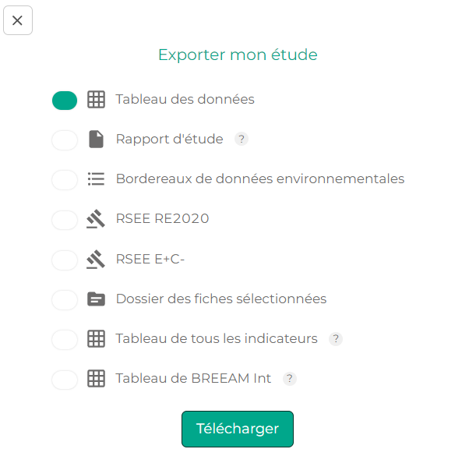Click the gavel icon next to RSEE E+C-
476x456 pixels.
[x=96, y=259]
